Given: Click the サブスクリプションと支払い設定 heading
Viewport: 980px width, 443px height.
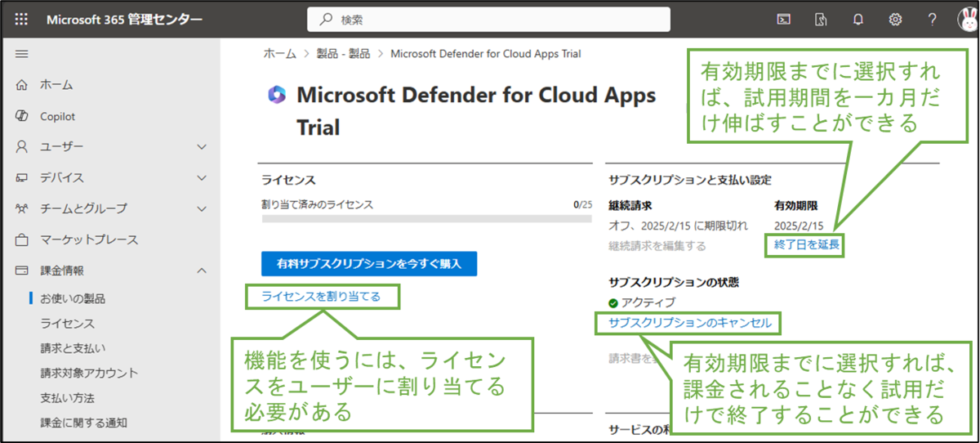Looking at the screenshot, I should tap(690, 179).
